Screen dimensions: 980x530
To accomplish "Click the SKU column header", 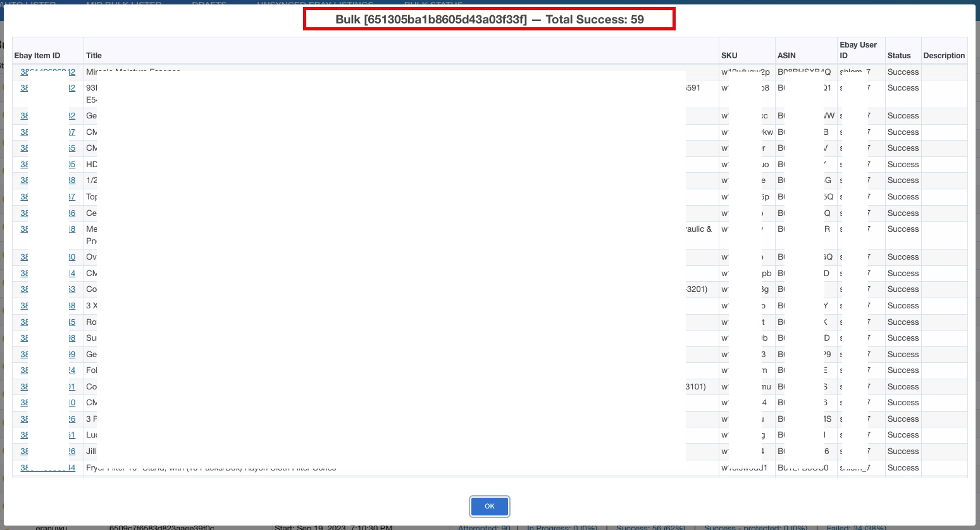I will pyautogui.click(x=729, y=56).
